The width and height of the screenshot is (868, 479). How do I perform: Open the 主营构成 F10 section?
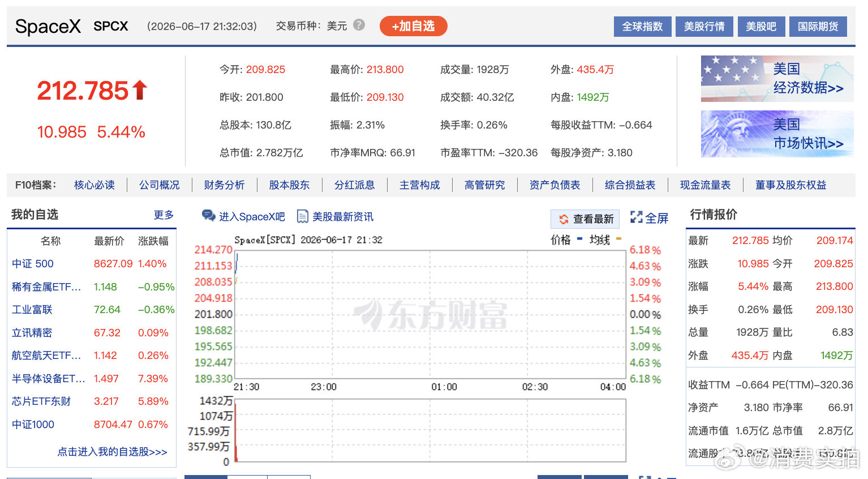[x=419, y=185]
